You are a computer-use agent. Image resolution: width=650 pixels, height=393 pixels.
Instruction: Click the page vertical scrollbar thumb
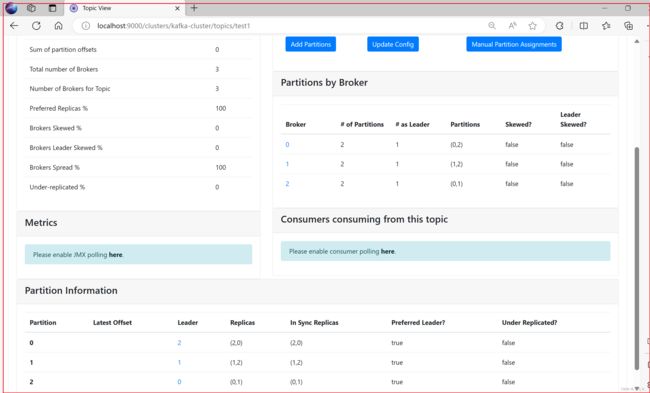[x=637, y=258]
